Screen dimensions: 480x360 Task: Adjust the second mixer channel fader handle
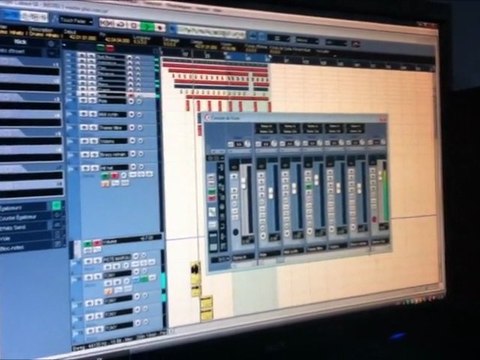click(x=271, y=192)
